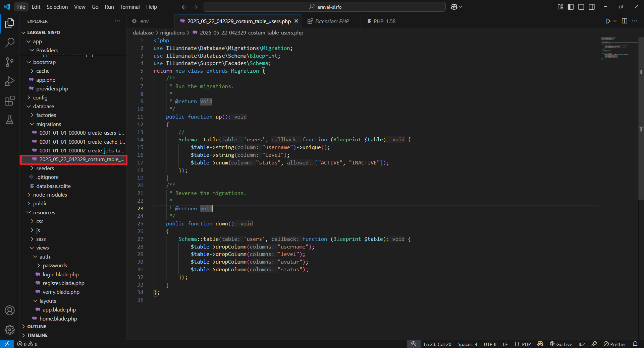This screenshot has width=644, height=348.
Task: Open the Testing flask view
Action: coord(10,120)
